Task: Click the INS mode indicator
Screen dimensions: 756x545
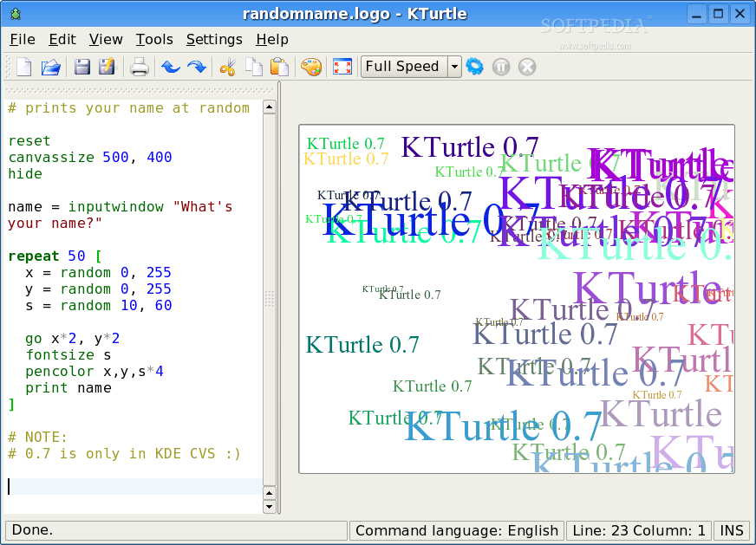Action: point(732,530)
